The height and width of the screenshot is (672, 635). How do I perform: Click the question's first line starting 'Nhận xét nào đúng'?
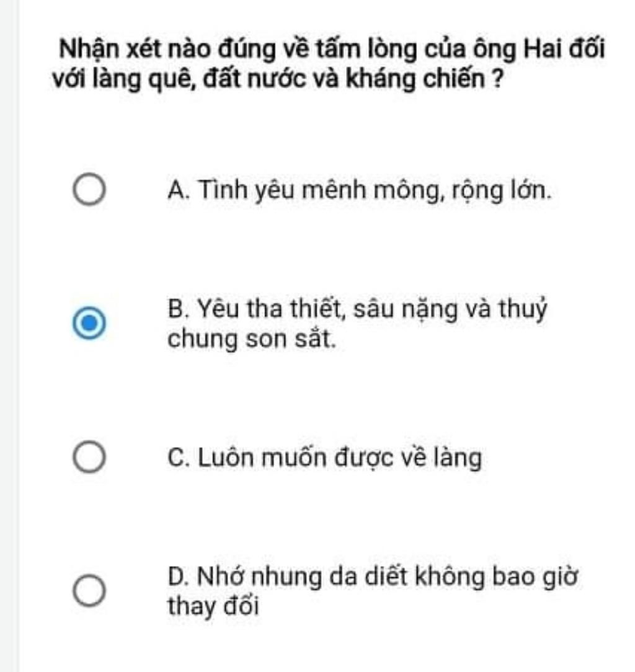point(332,50)
